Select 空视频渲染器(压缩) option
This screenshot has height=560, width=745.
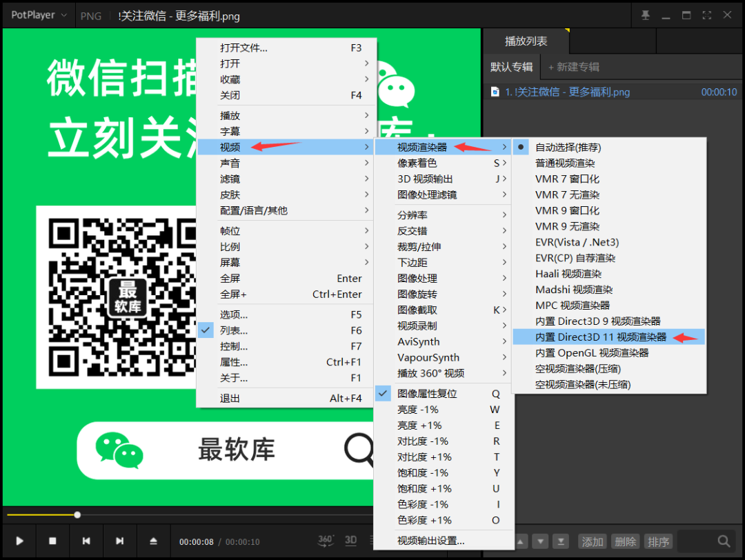609,368
